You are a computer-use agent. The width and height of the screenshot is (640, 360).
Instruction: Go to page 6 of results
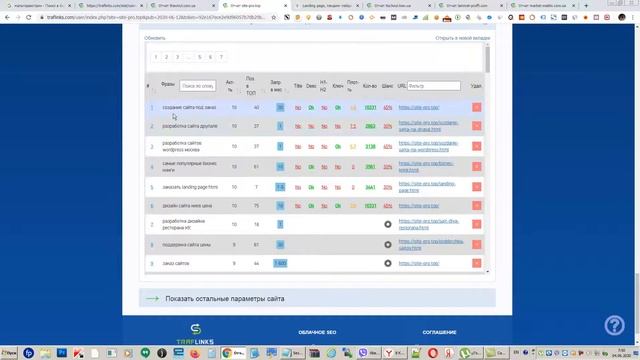[x=210, y=57]
